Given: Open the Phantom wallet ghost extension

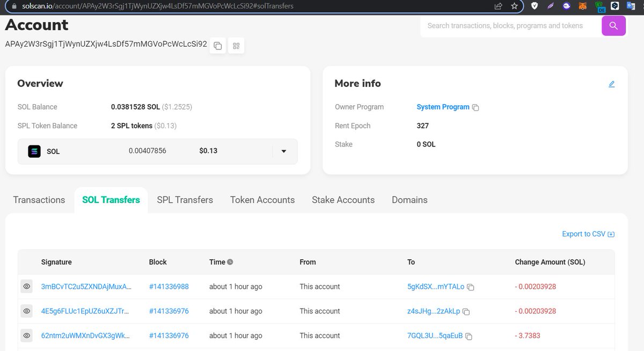Looking at the screenshot, I should [x=566, y=6].
